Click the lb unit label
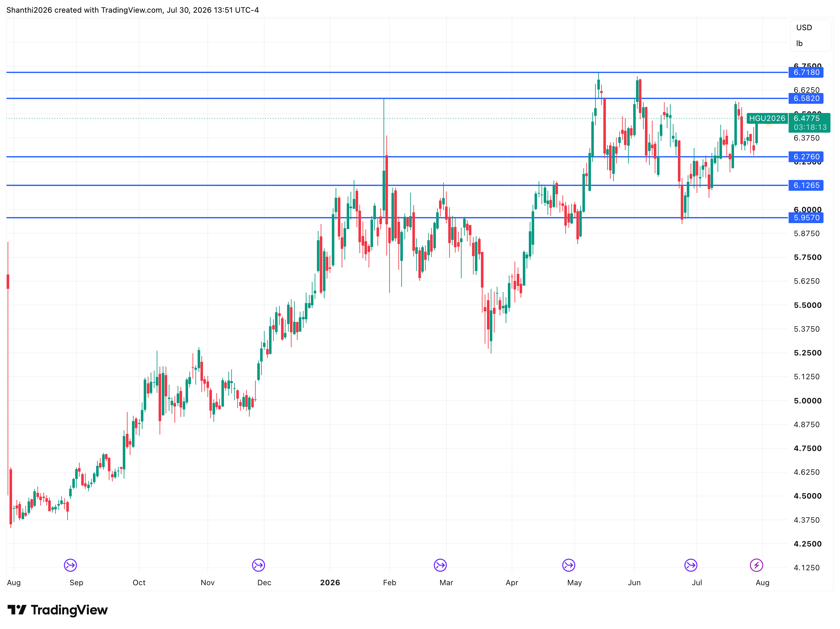Viewport: 840px width, 629px height. (x=799, y=43)
